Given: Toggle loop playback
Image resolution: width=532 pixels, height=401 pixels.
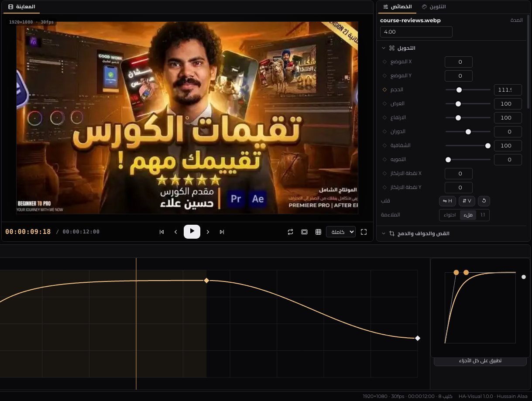Looking at the screenshot, I should coord(290,232).
